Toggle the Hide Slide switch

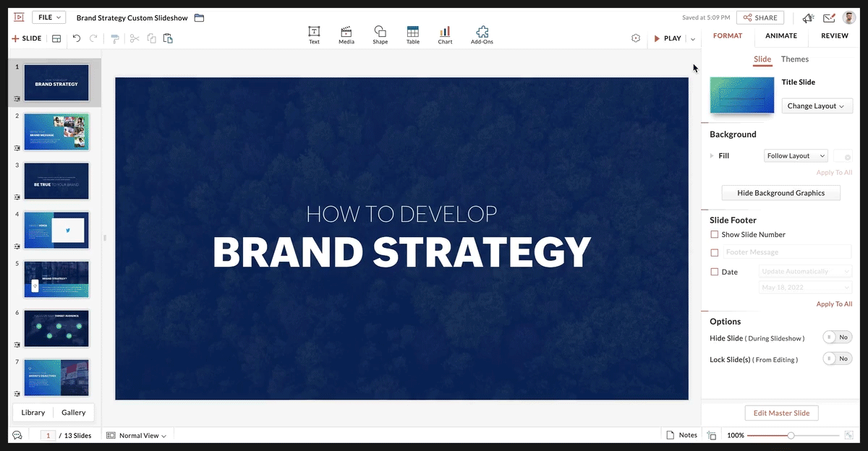coord(838,338)
